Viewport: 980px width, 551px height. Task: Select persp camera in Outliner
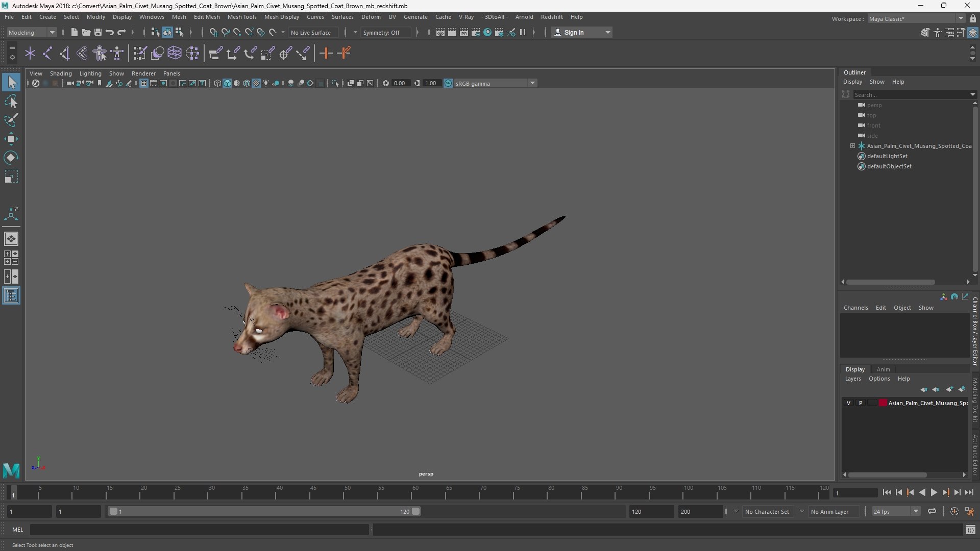874,105
